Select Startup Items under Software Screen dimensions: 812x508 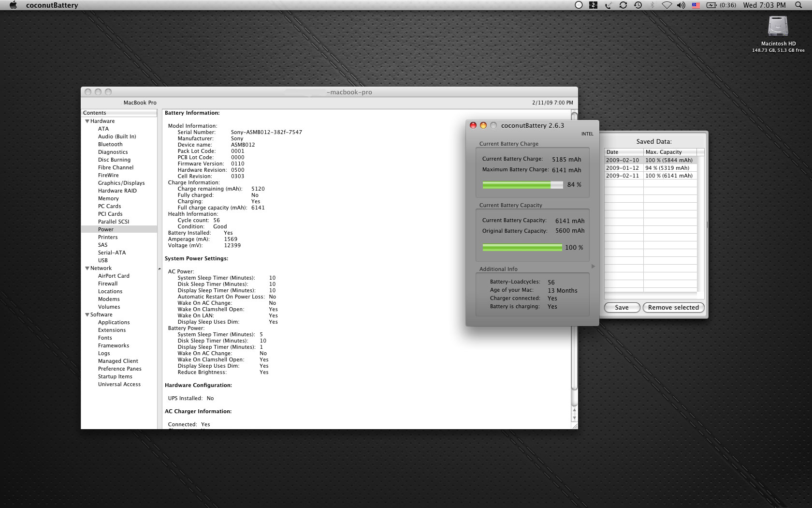click(x=115, y=376)
